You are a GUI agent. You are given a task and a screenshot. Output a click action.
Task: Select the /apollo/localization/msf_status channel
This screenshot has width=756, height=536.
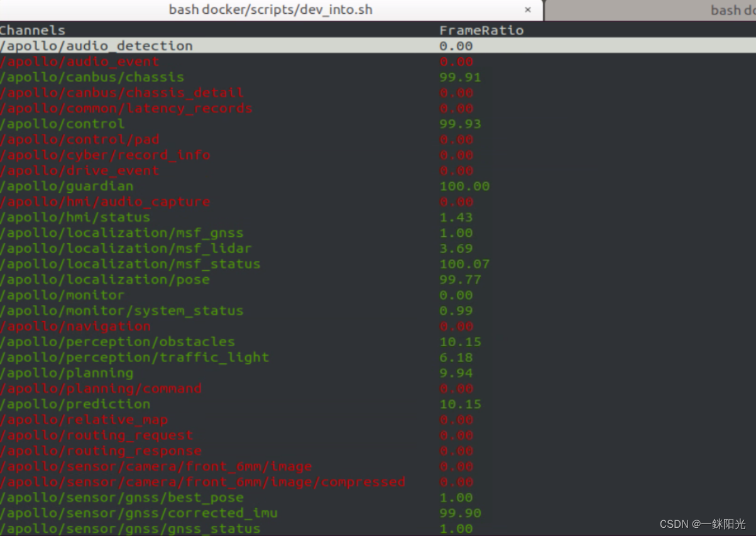[x=131, y=264]
